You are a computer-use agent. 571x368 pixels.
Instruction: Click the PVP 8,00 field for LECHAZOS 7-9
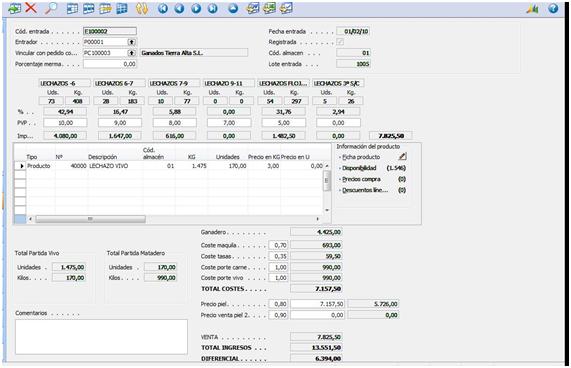174,123
